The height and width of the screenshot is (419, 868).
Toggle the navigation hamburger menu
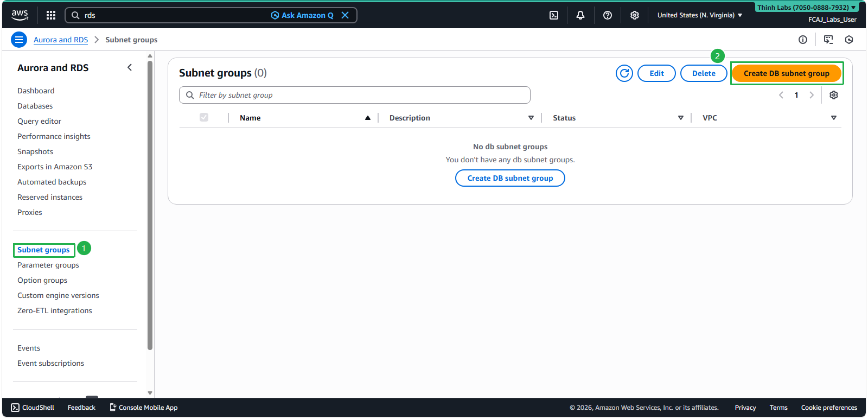click(x=19, y=40)
